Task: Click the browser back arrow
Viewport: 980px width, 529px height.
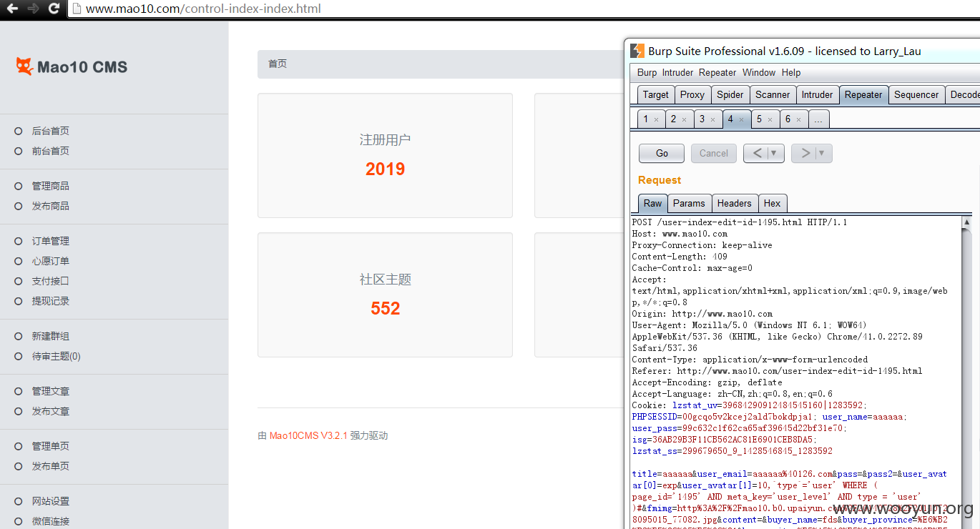Action: [x=12, y=9]
